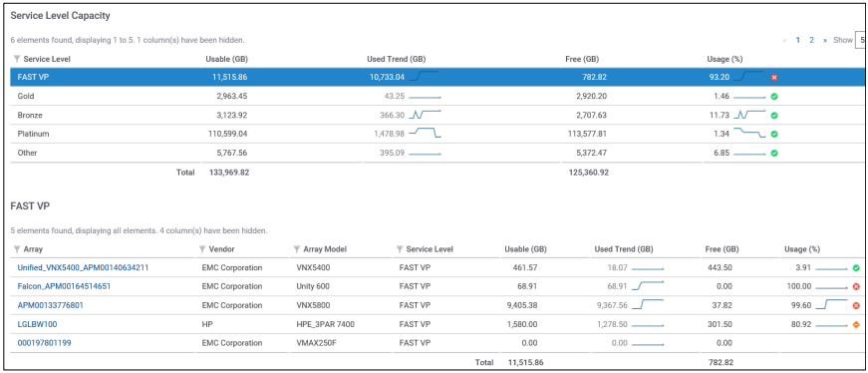Select the Bronze service level row
Image resolution: width=868 pixels, height=373 pixels.
[437, 116]
